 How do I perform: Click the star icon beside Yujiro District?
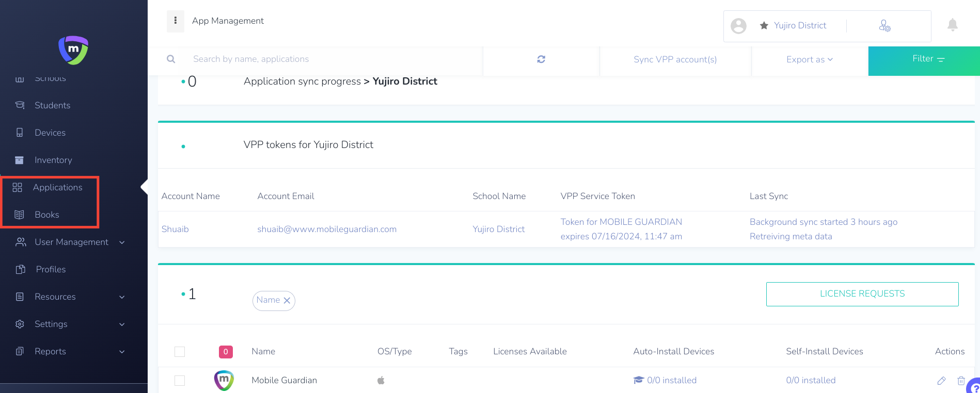tap(764, 25)
